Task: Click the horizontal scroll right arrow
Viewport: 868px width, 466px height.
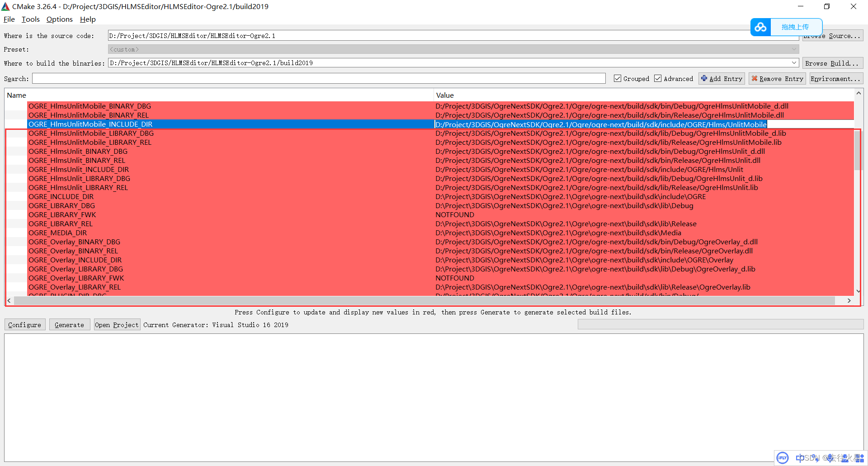Action: click(x=849, y=300)
